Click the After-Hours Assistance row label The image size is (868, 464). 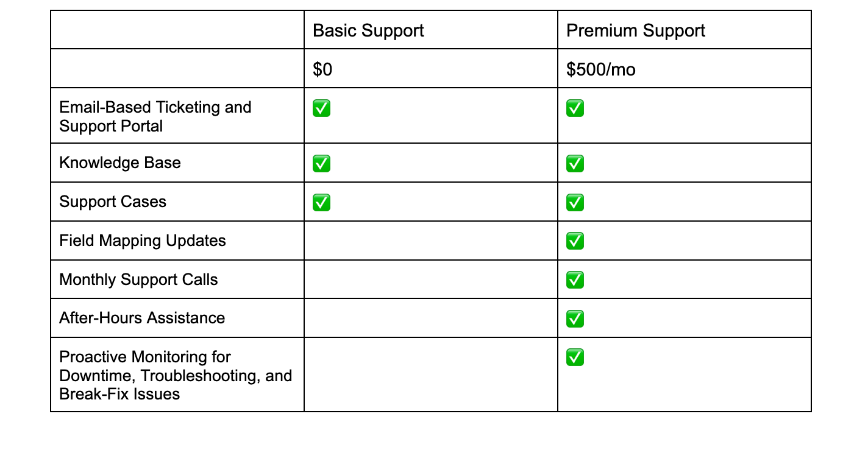(142, 318)
